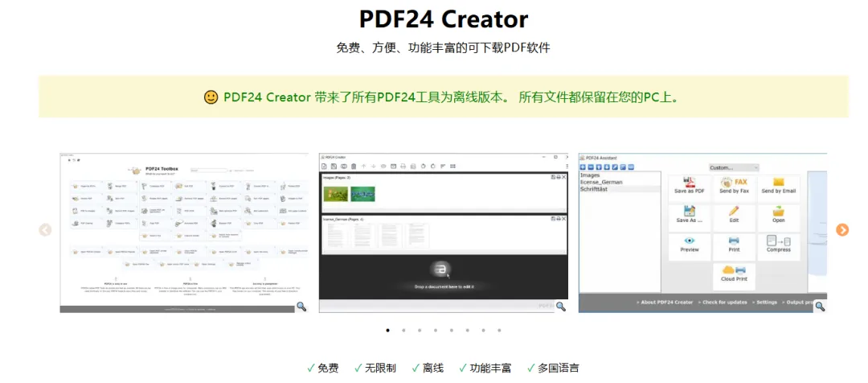This screenshot has width=868, height=383.
Task: Jump to the sixth carousel dot
Action: (467, 330)
